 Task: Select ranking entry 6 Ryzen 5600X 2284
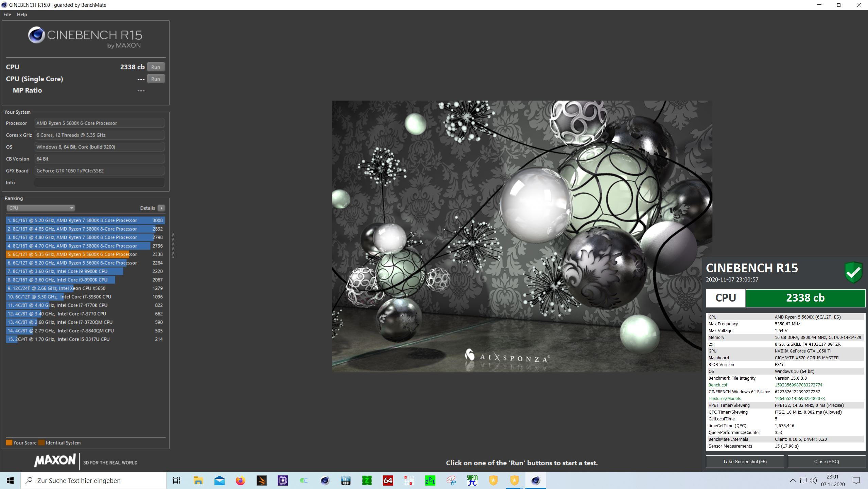tap(85, 263)
